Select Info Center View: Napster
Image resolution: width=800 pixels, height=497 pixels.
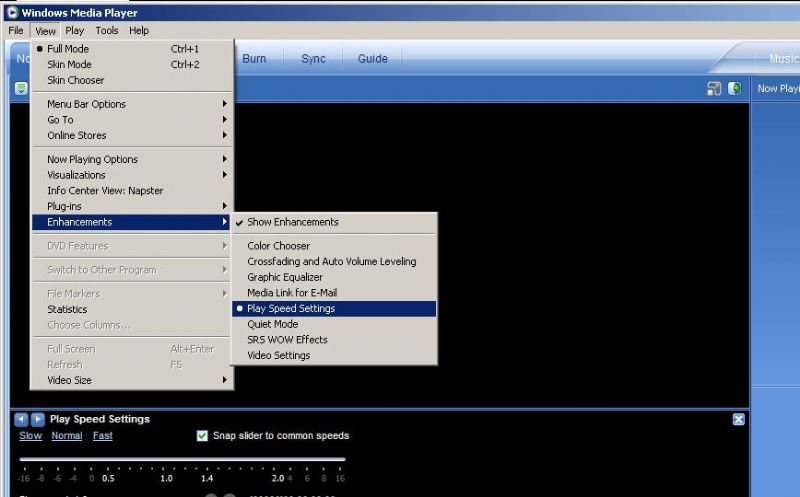point(132,191)
